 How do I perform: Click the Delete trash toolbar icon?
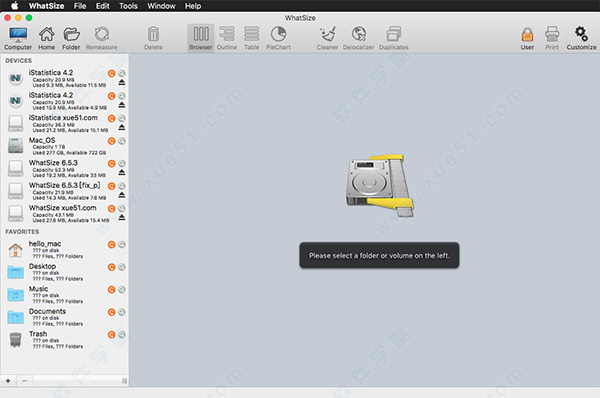tap(153, 38)
